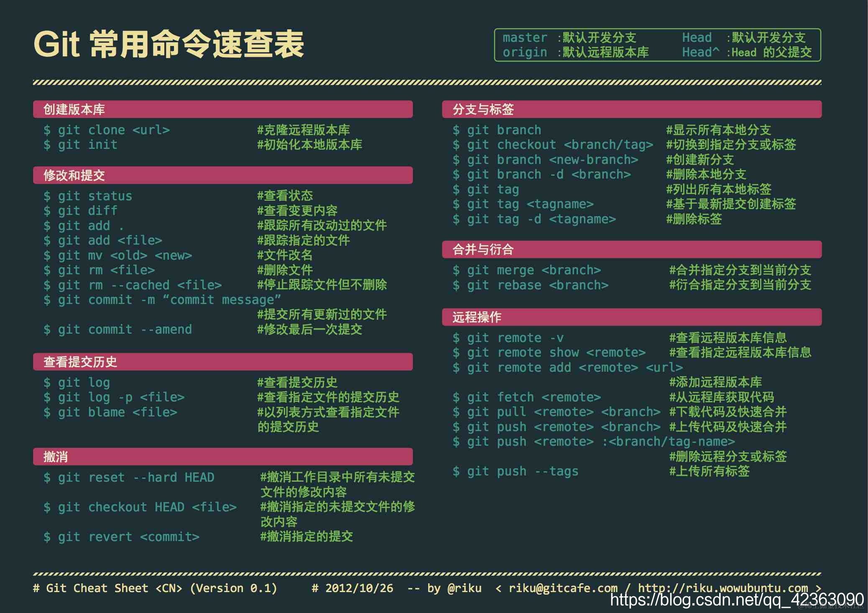Click the 创建版本库 section header
The height and width of the screenshot is (613, 868).
(74, 110)
